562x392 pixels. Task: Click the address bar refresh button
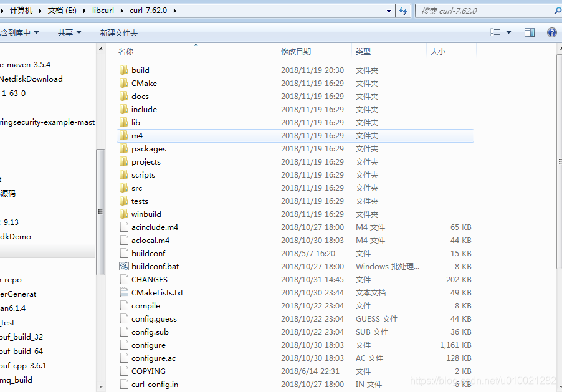(403, 11)
